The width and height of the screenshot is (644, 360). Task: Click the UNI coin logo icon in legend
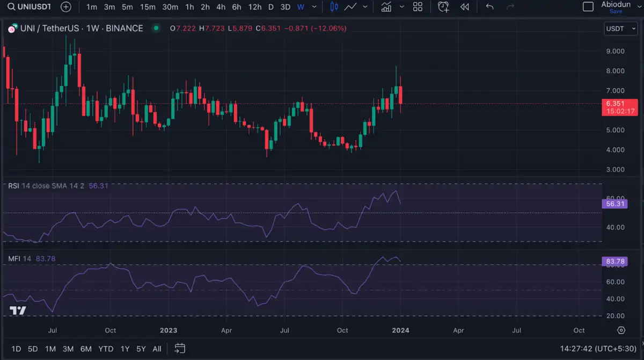click(12, 28)
